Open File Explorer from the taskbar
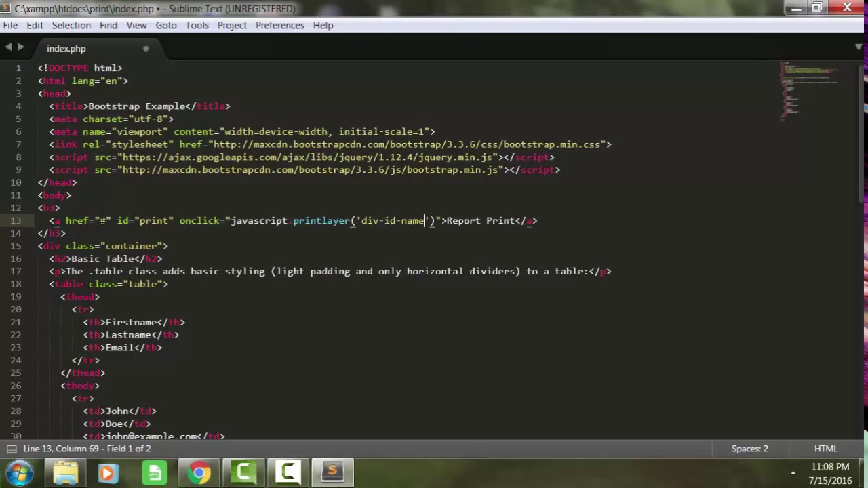This screenshot has width=868, height=488. click(x=66, y=472)
